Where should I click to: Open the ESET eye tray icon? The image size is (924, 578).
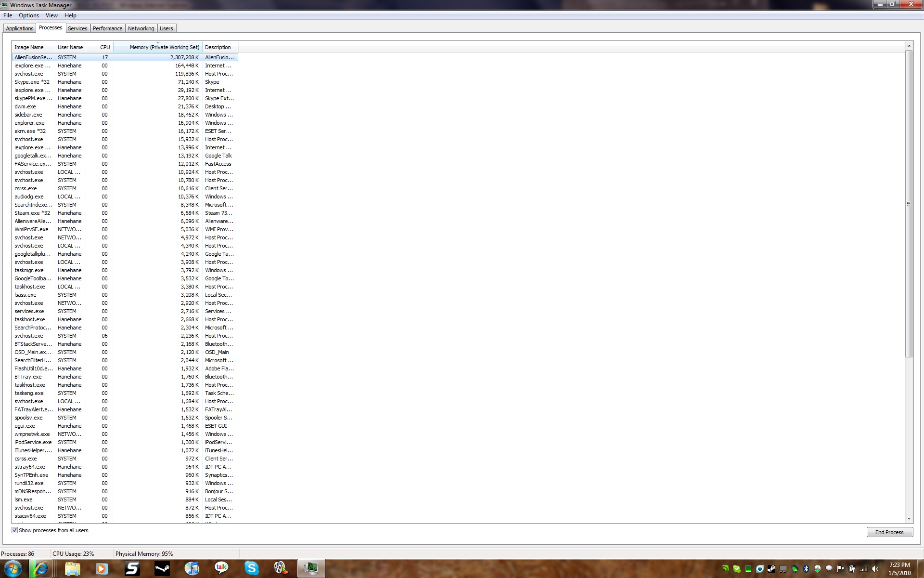point(760,569)
